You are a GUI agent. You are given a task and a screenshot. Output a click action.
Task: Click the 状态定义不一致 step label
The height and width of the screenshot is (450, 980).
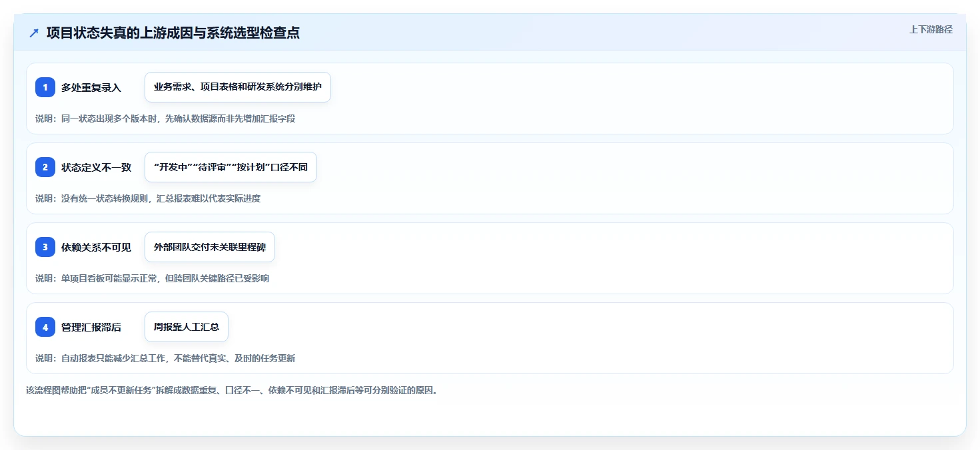click(97, 167)
